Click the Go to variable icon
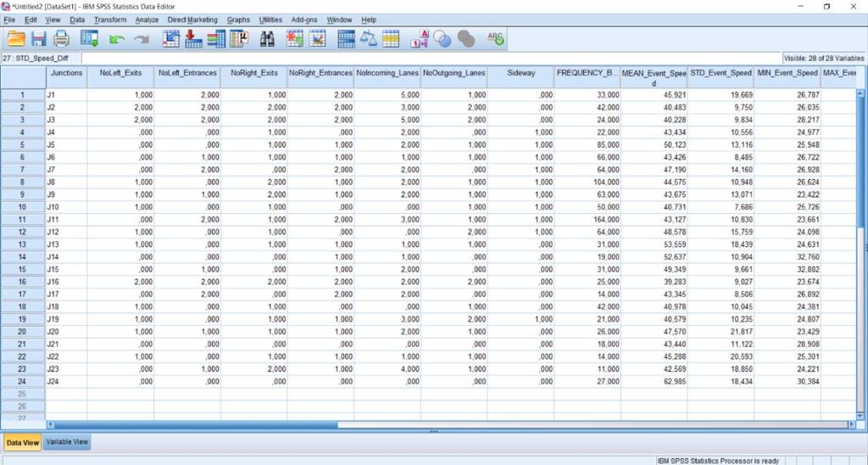This screenshot has height=465, width=868. [x=193, y=39]
